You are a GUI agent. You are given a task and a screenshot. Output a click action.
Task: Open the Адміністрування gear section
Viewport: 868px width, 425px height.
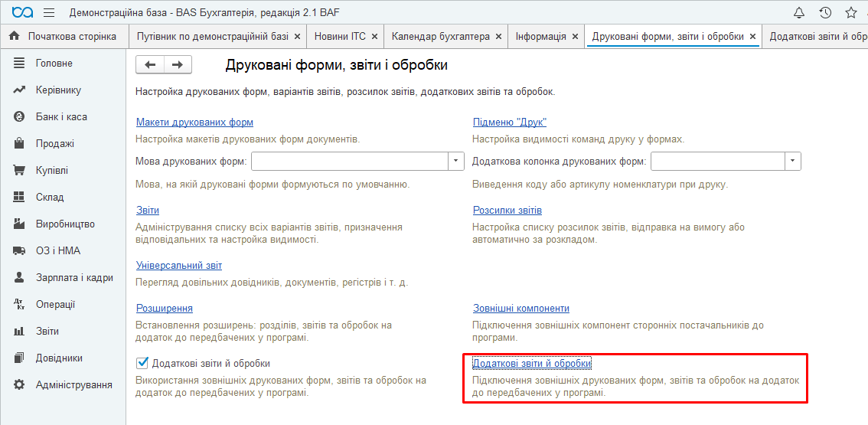coord(73,385)
